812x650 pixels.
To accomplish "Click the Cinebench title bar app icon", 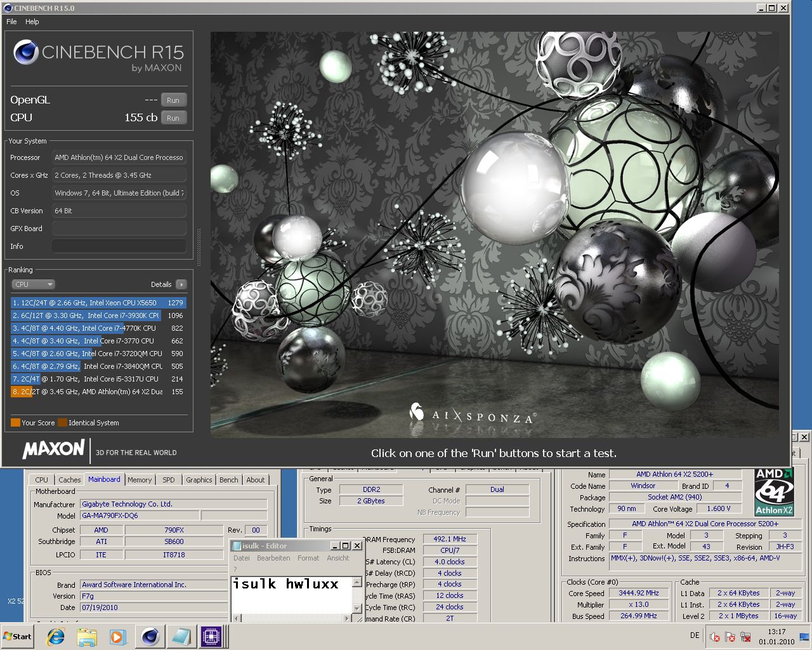I will click(x=8, y=8).
